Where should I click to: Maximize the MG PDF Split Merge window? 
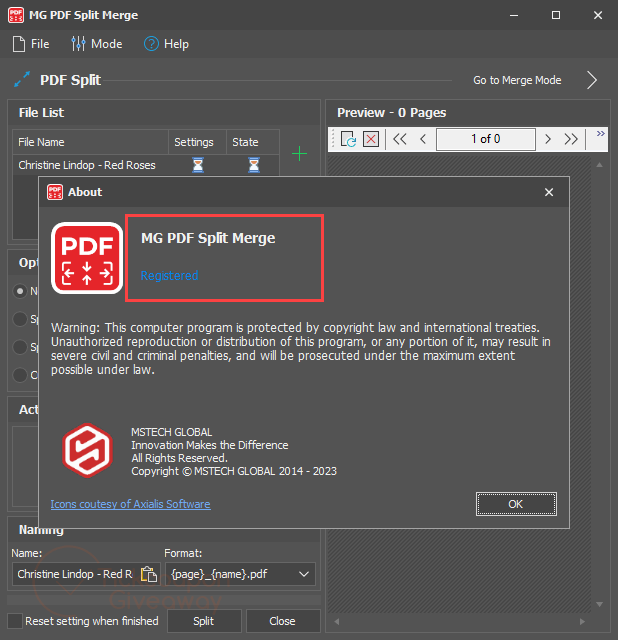click(556, 15)
